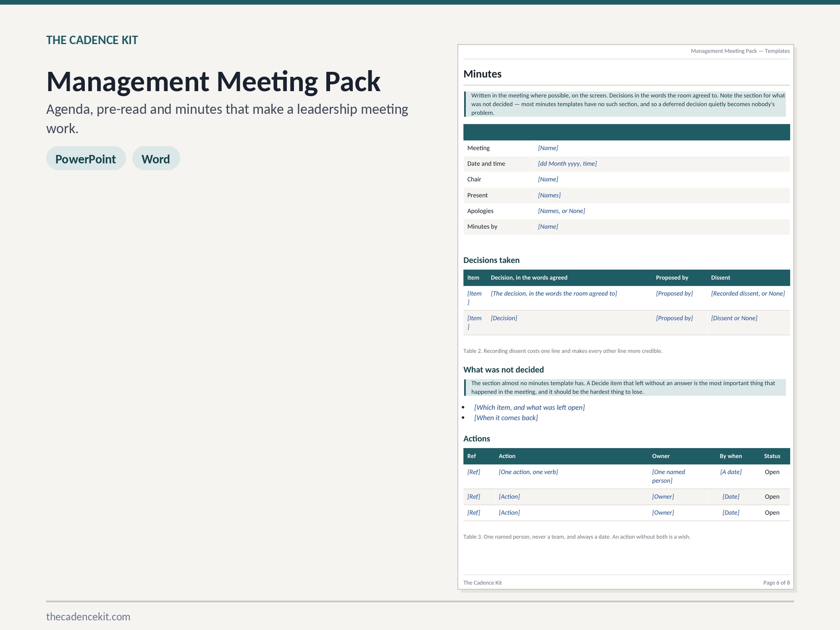Click the [dd Month yyyy, time] placeholder

(567, 163)
